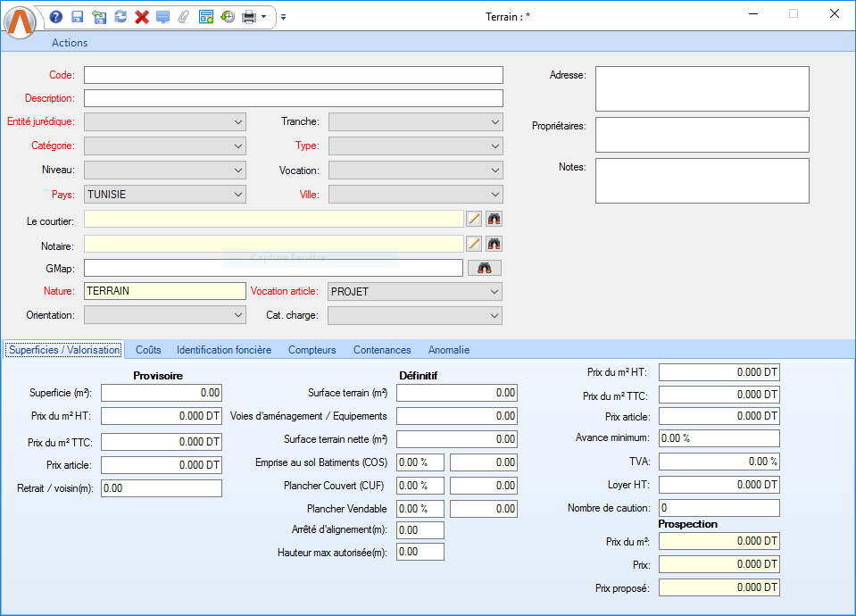856x616 pixels.
Task: Click the clock history icon in toolbar
Action: (x=228, y=17)
